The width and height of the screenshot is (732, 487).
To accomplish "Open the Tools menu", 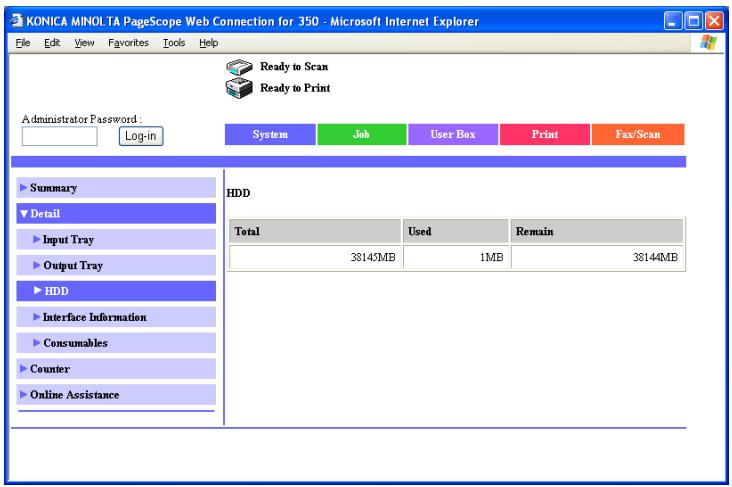I will 174,43.
